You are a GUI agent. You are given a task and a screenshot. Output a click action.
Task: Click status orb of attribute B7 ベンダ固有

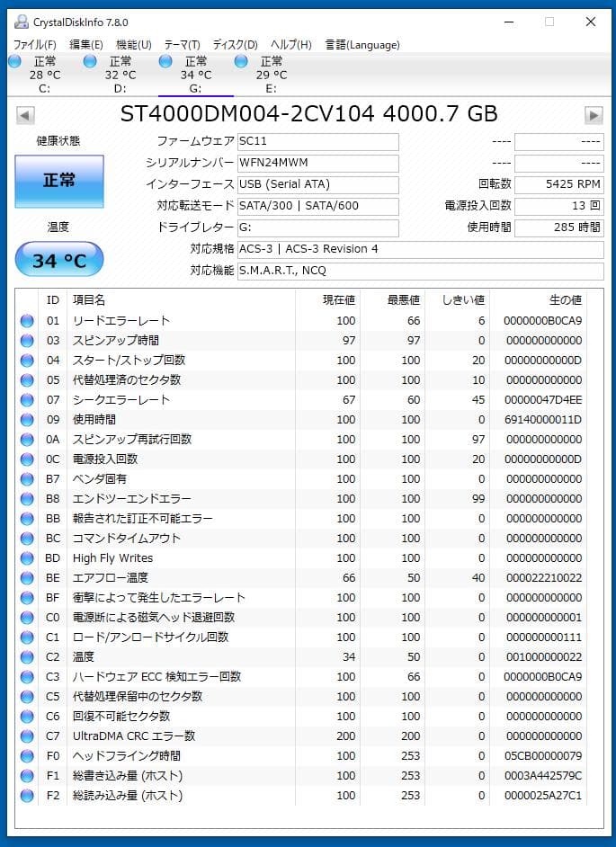[x=27, y=479]
